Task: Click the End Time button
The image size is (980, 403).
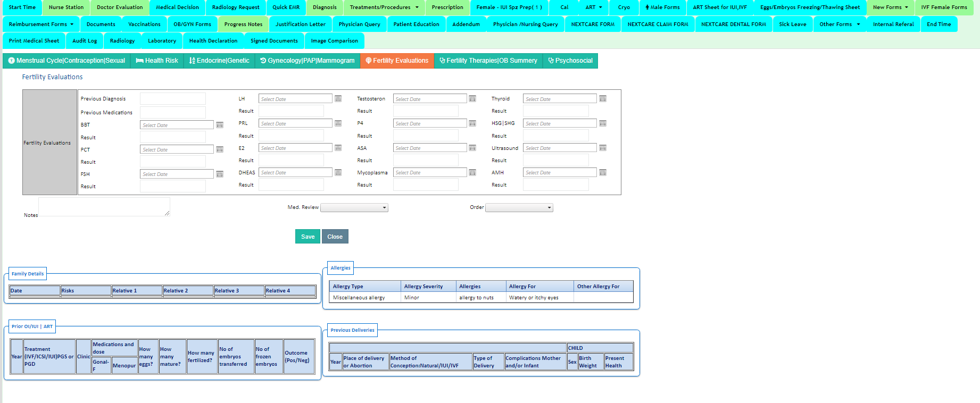Action: coord(939,24)
